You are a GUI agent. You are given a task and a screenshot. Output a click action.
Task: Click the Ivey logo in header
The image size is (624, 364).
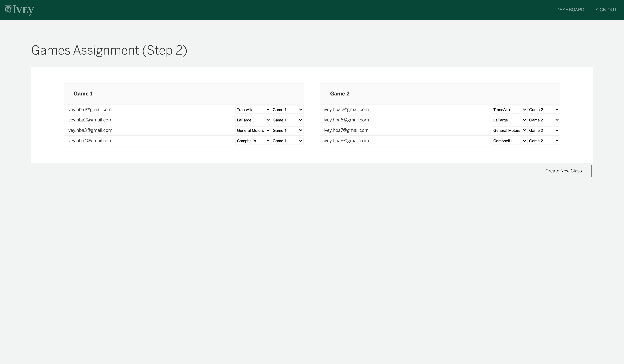[19, 10]
